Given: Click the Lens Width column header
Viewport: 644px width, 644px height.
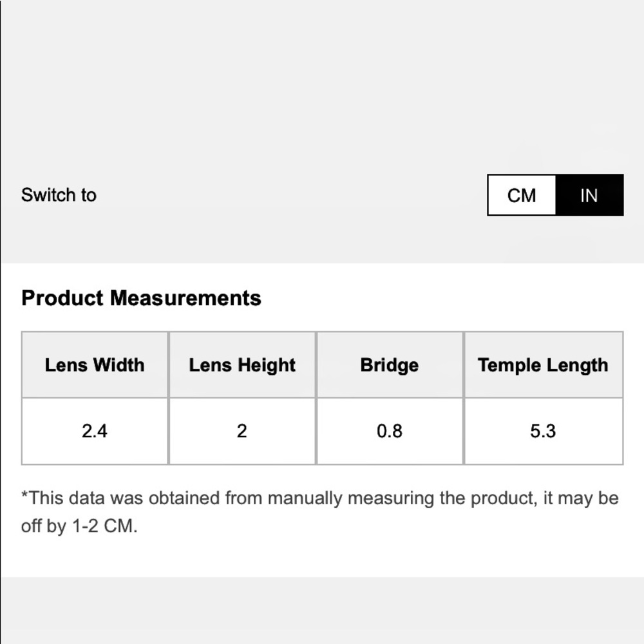Looking at the screenshot, I should 95,365.
